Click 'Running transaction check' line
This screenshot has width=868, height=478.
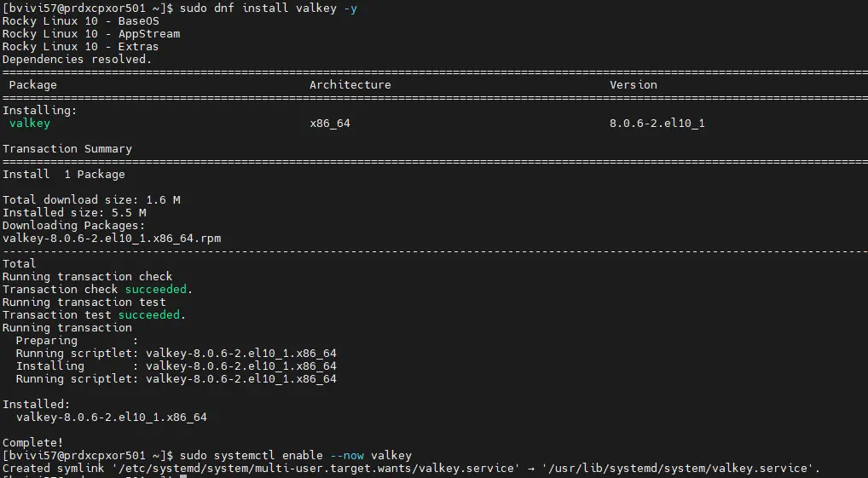coord(88,276)
